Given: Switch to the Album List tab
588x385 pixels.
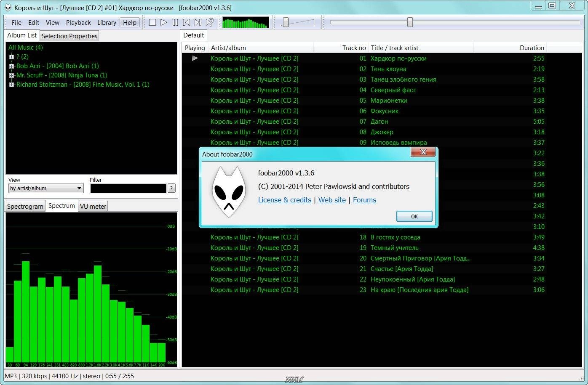Looking at the screenshot, I should click(22, 35).
